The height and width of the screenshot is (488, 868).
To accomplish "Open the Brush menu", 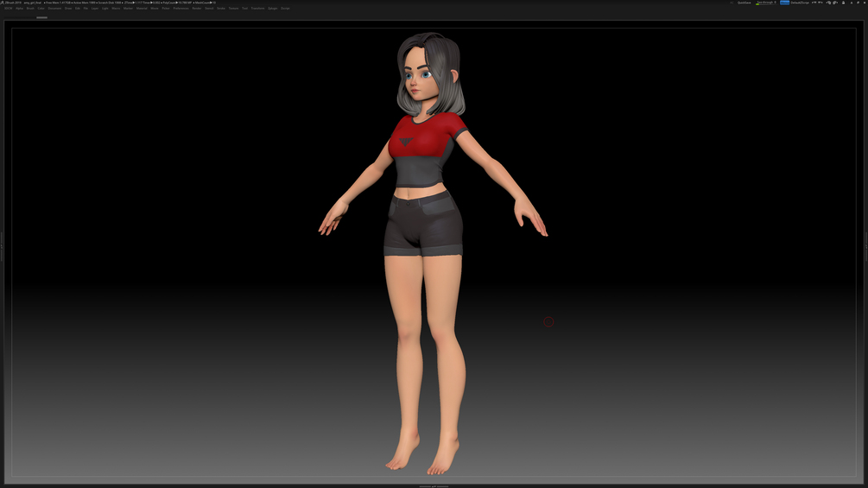I will click(30, 9).
